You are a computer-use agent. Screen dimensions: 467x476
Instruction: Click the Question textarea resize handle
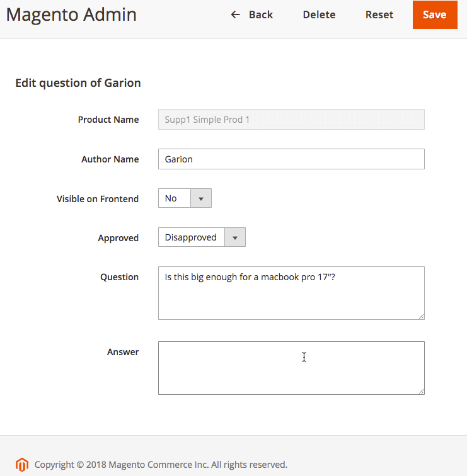pyautogui.click(x=421, y=316)
